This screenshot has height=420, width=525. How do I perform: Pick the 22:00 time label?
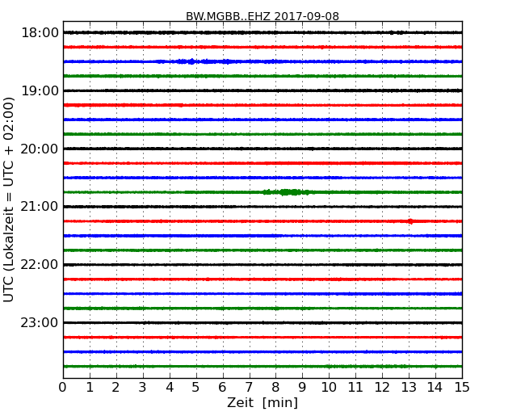[x=40, y=265]
